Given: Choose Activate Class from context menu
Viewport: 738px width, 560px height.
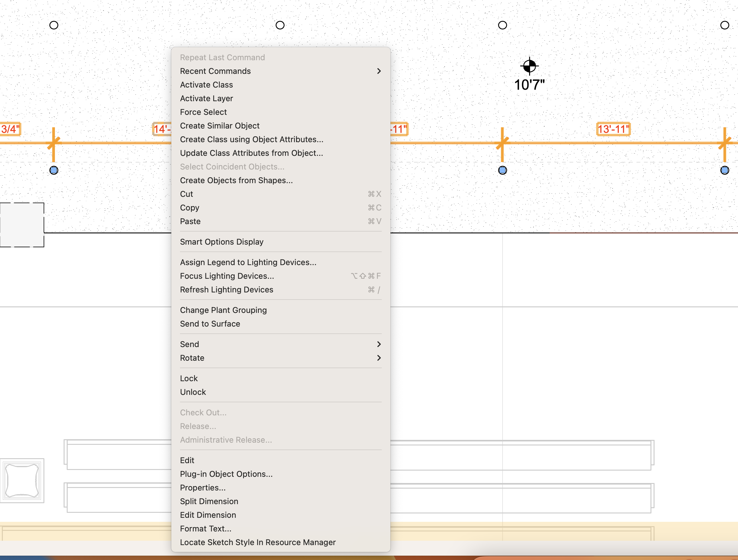Looking at the screenshot, I should [206, 85].
